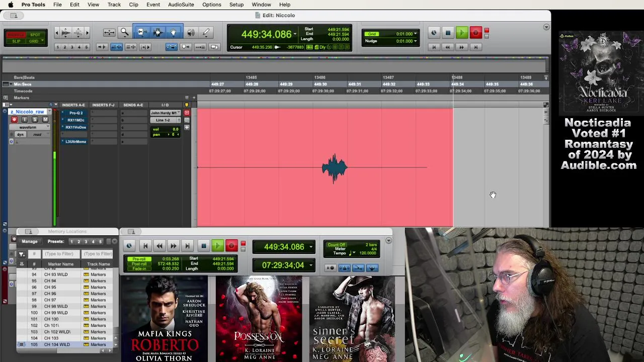
Task: Toggle Post-roll in the Transport window
Action: click(139, 264)
